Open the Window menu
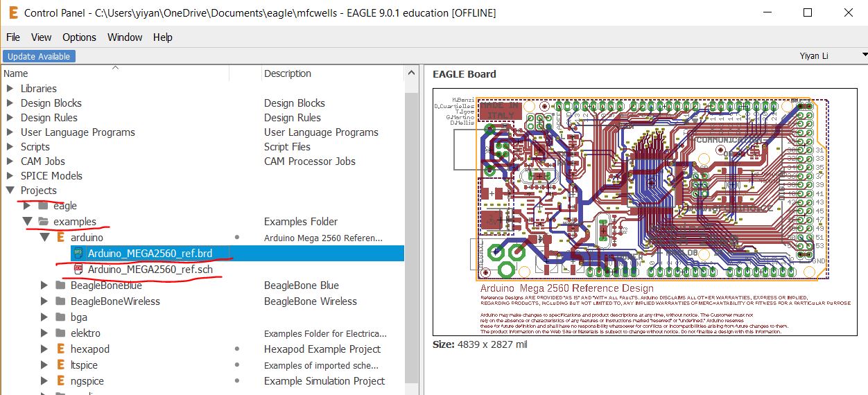 125,37
